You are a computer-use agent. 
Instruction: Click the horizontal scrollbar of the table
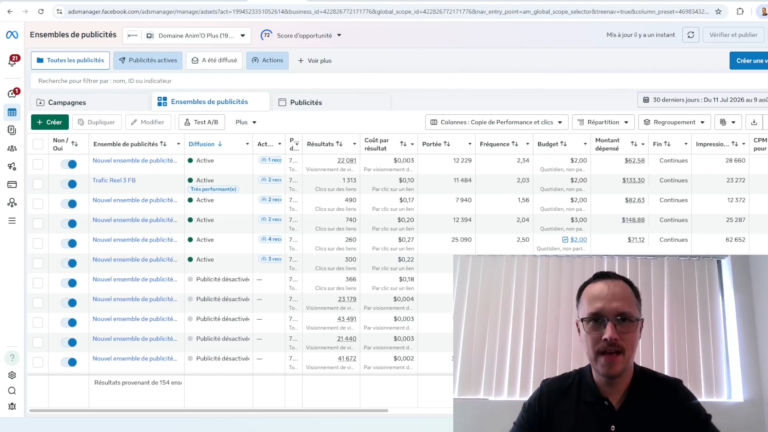coord(209,410)
